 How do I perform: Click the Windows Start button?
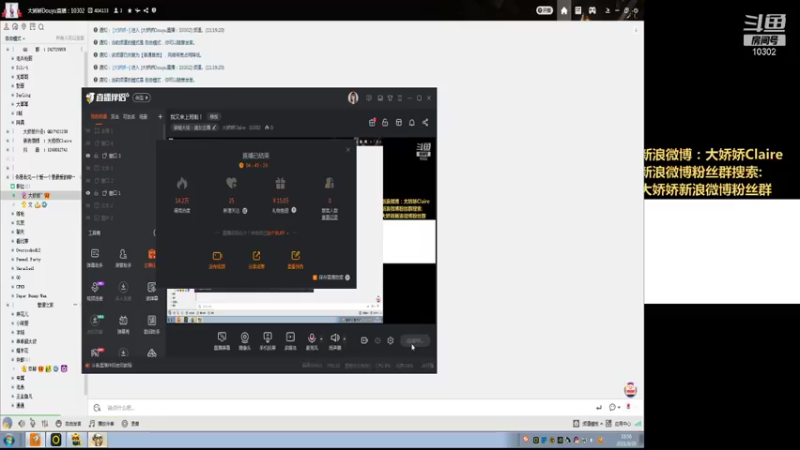pos(9,440)
